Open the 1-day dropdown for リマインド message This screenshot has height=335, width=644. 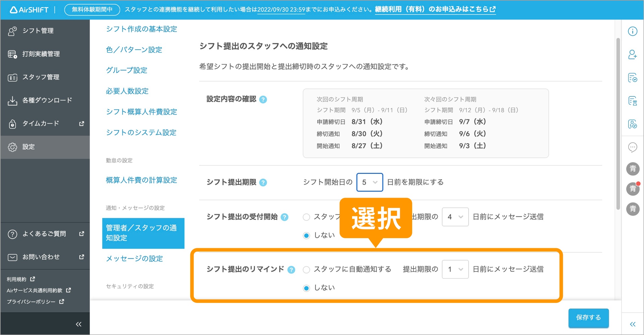tap(455, 269)
